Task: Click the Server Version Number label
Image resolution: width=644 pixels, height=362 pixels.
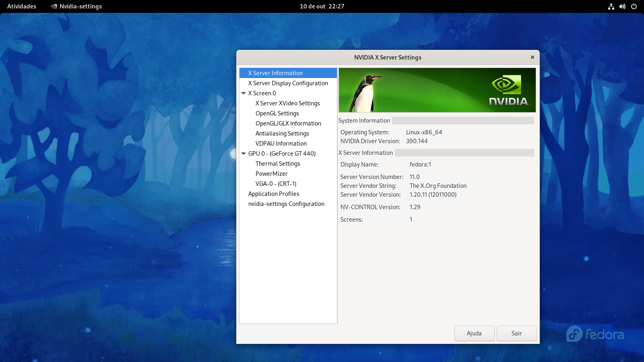Action: [x=372, y=177]
